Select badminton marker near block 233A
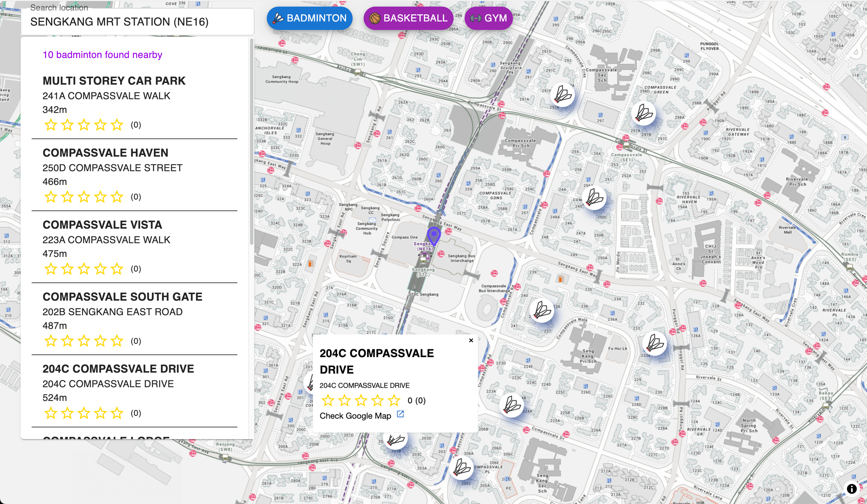The height and width of the screenshot is (504, 867). [x=655, y=343]
